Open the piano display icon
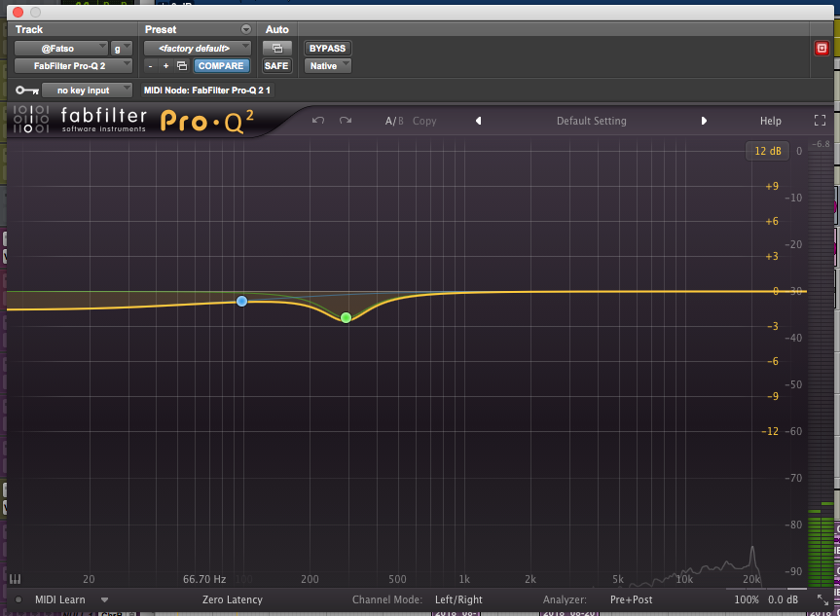This screenshot has width=840, height=616. click(x=15, y=578)
